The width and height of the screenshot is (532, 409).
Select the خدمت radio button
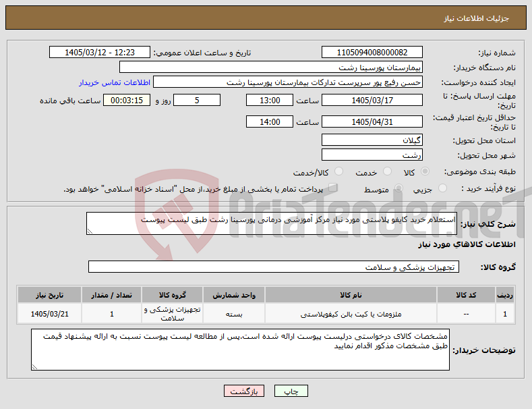tap(387, 171)
